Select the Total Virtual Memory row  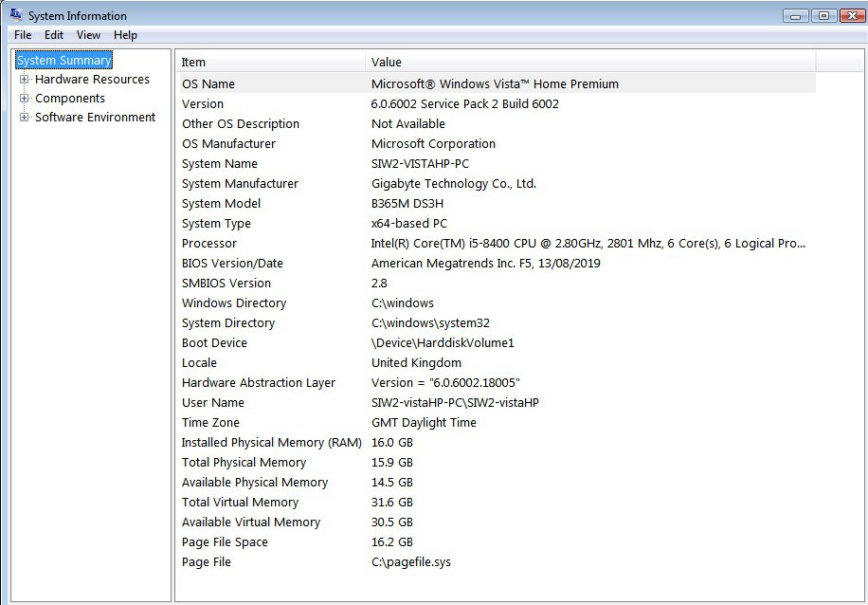[x=497, y=503]
